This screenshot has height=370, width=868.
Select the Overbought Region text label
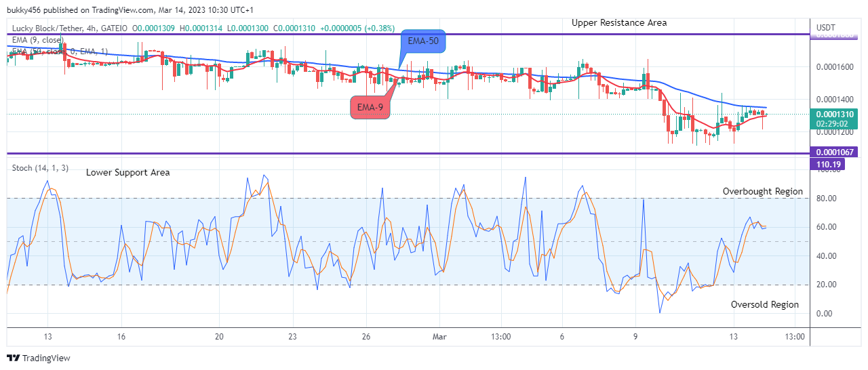(x=763, y=192)
